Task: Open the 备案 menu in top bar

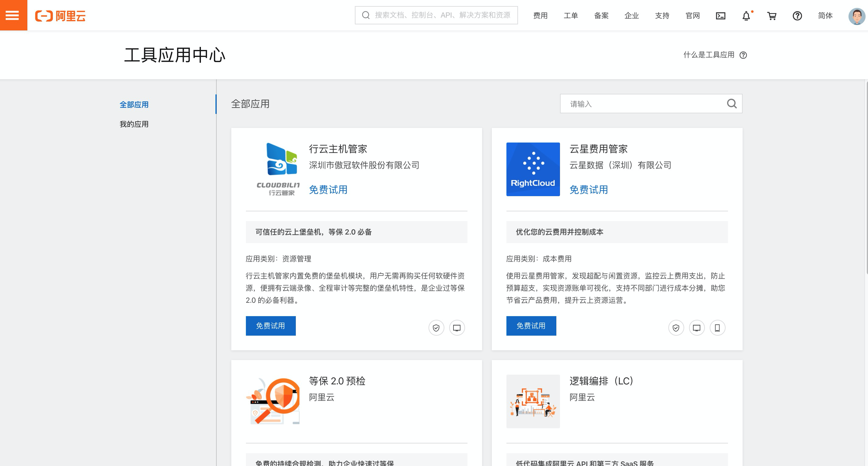Action: coord(601,16)
